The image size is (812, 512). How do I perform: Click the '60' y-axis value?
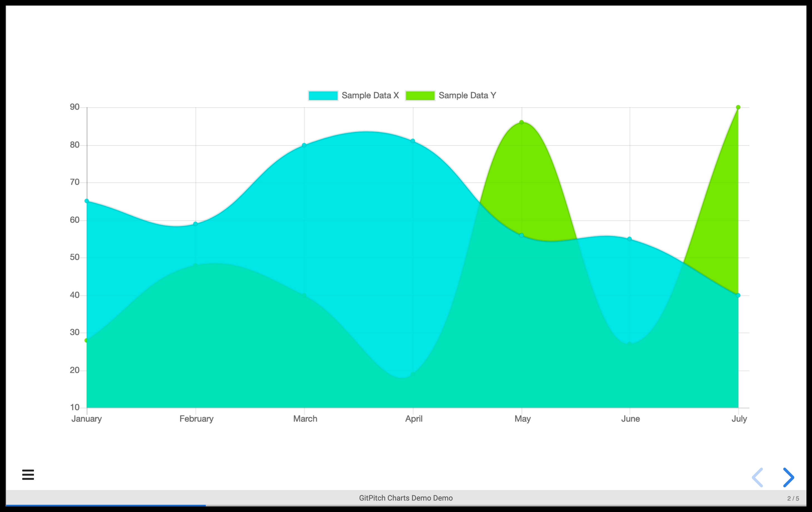(75, 220)
